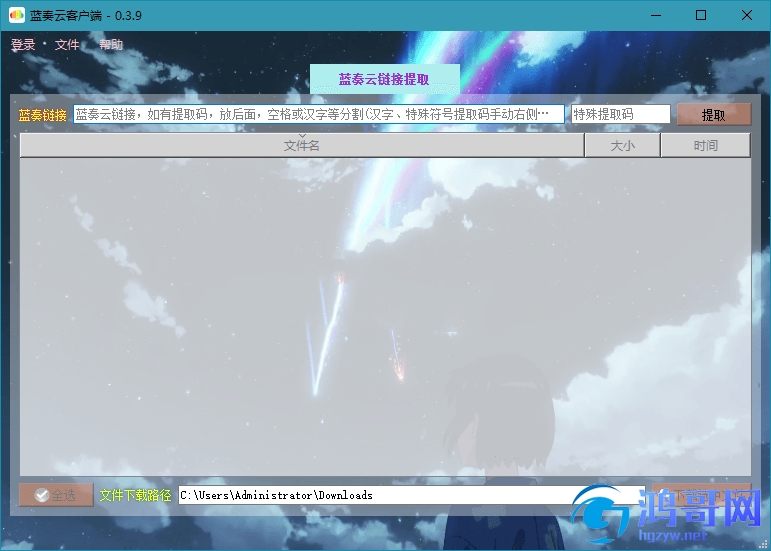The image size is (771, 551).
Task: Select the 蓝奏云链接提取 tab
Action: pos(385,79)
